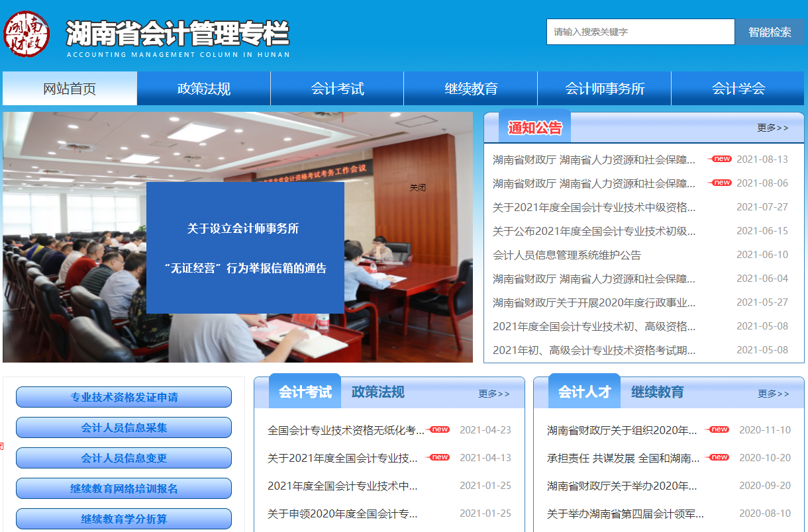Open the 会计学会 navigation item

pos(738,89)
